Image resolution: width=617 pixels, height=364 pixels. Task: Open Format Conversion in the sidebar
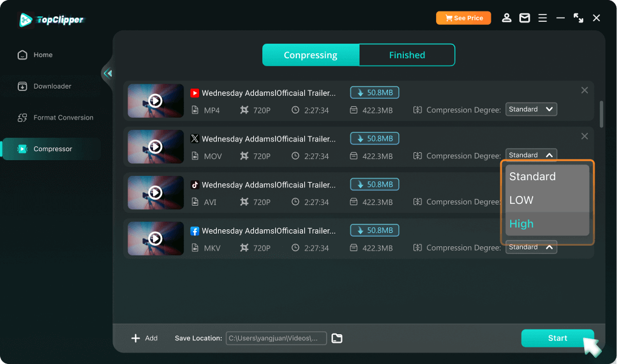pos(55,118)
